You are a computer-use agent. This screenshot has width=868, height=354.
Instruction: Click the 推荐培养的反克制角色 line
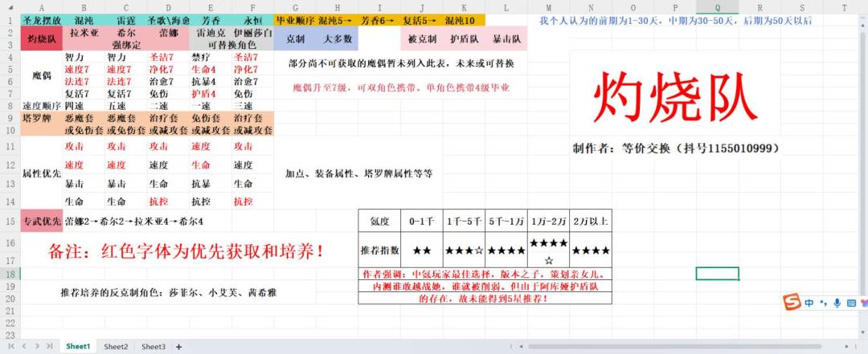[x=168, y=293]
